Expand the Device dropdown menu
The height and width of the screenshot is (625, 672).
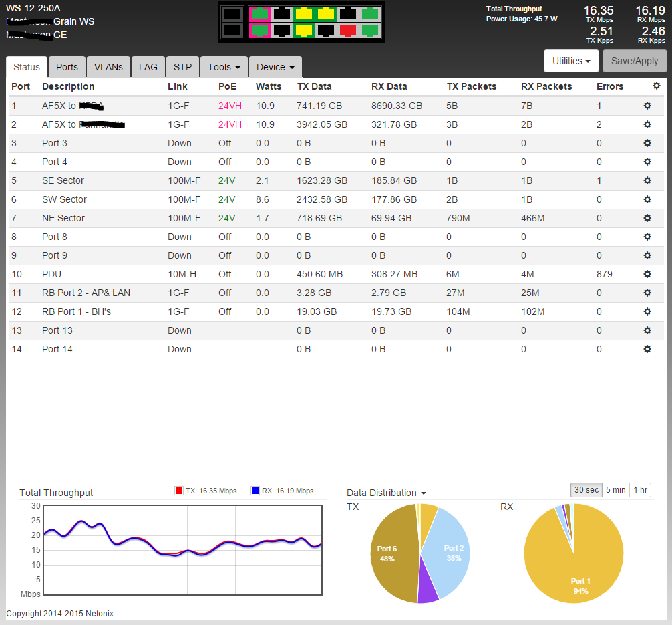275,67
